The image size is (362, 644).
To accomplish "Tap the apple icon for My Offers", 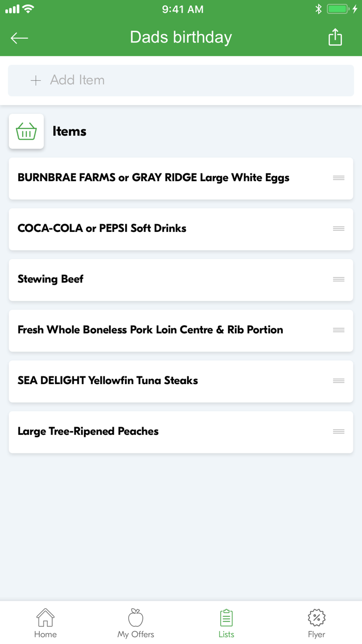I will click(x=135, y=617).
